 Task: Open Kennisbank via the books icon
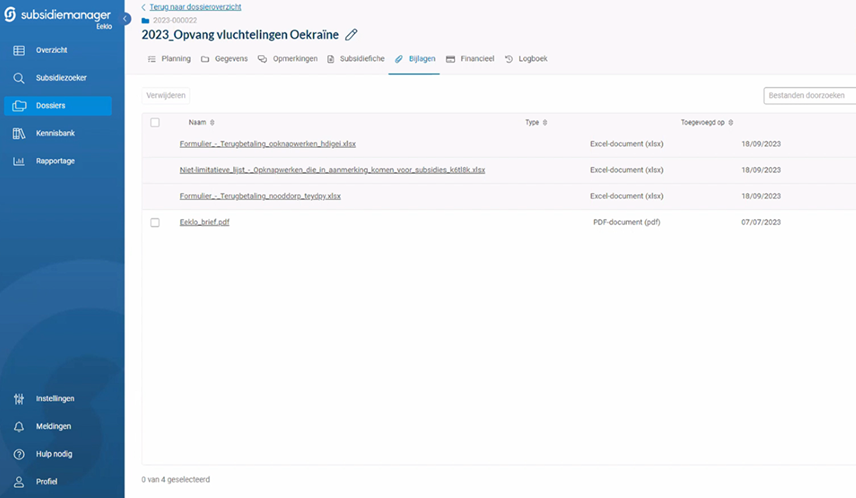19,133
